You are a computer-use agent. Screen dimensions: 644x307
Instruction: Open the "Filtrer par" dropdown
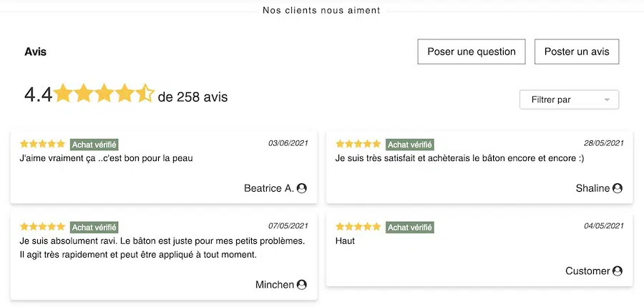568,100
